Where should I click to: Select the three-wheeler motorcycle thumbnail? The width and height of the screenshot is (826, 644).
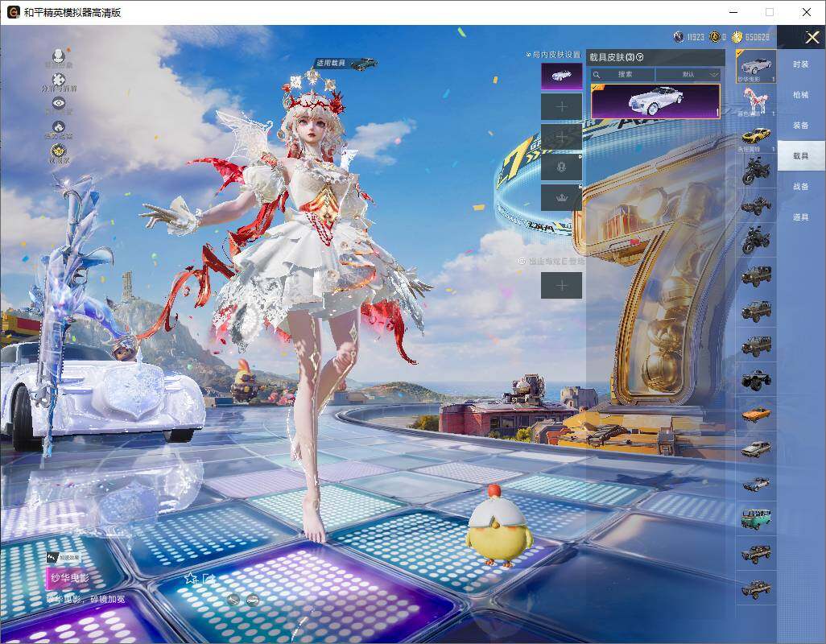pyautogui.click(x=756, y=206)
